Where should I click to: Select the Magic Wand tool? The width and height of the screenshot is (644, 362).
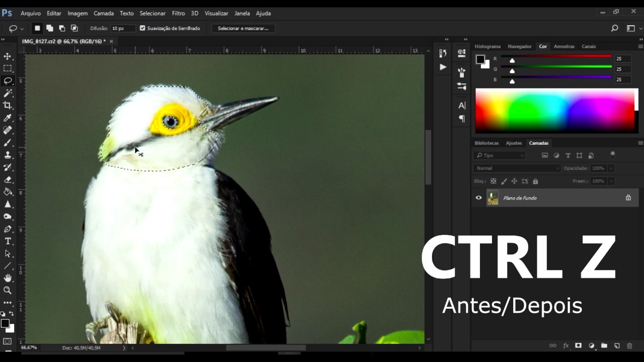tap(8, 93)
